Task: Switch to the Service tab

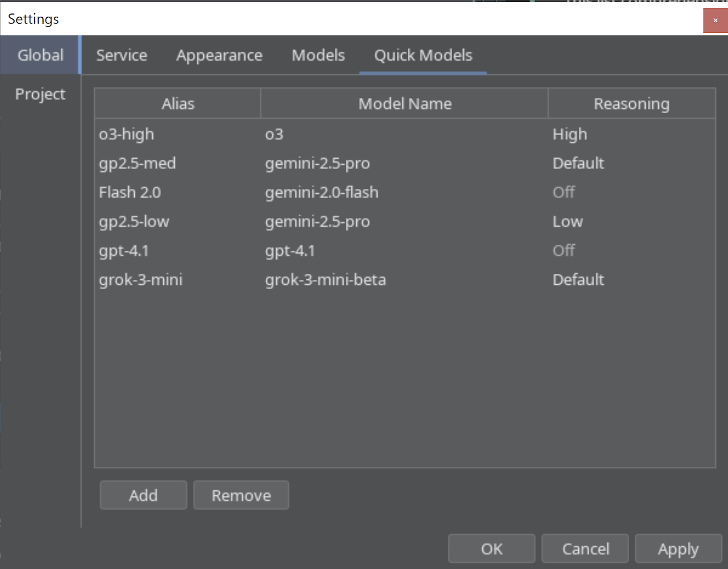Action: (x=121, y=55)
